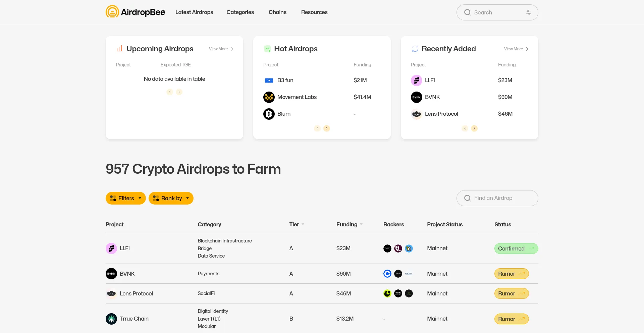Sort table by Funding column arrow
644x333 pixels.
point(361,225)
